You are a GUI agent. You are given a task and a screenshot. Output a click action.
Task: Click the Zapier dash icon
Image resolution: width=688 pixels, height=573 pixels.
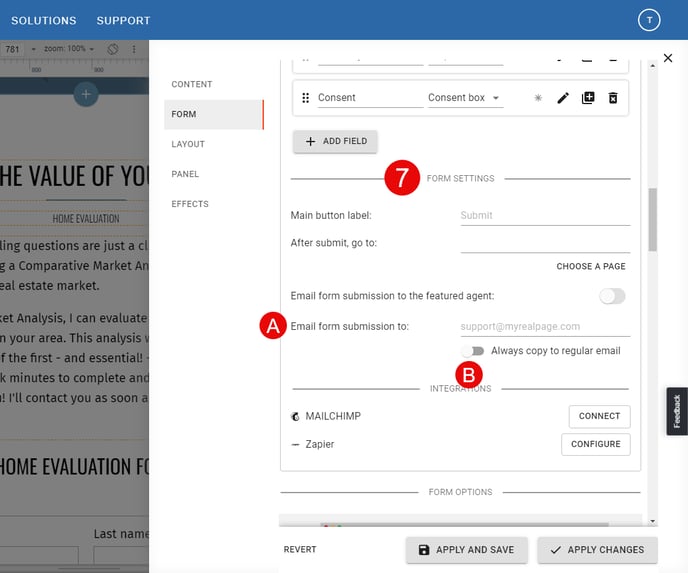(x=295, y=445)
